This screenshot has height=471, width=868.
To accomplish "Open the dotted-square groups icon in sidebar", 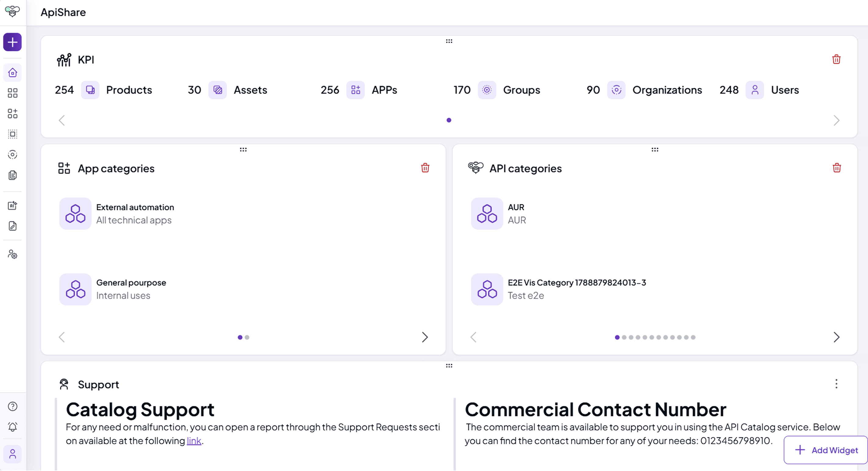I will tap(13, 134).
